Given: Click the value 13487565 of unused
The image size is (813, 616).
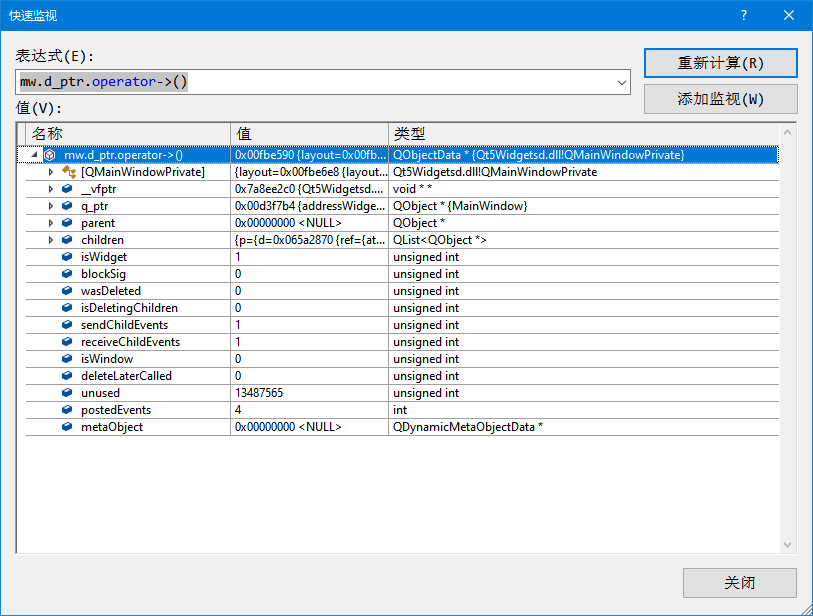Looking at the screenshot, I should (259, 393).
